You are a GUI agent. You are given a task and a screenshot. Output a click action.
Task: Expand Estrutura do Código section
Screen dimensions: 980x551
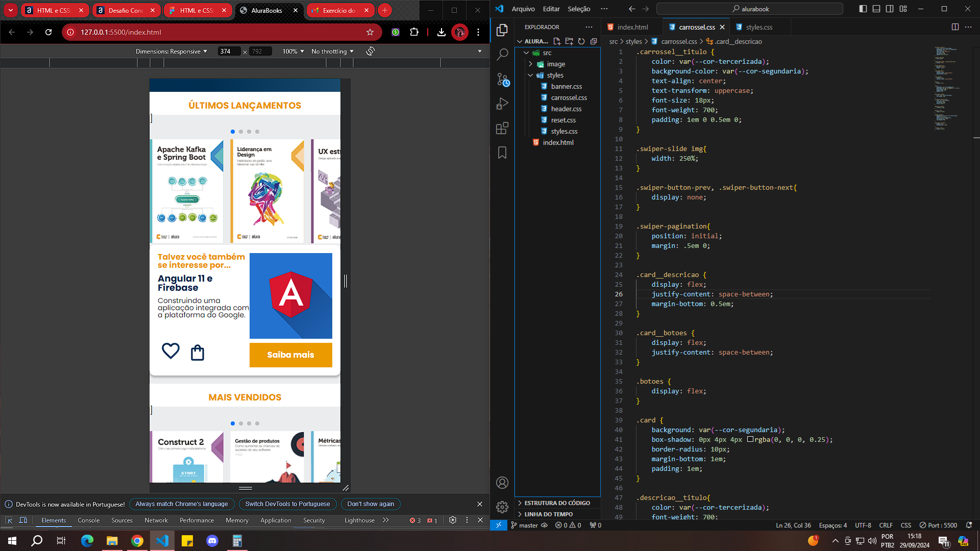click(x=558, y=503)
